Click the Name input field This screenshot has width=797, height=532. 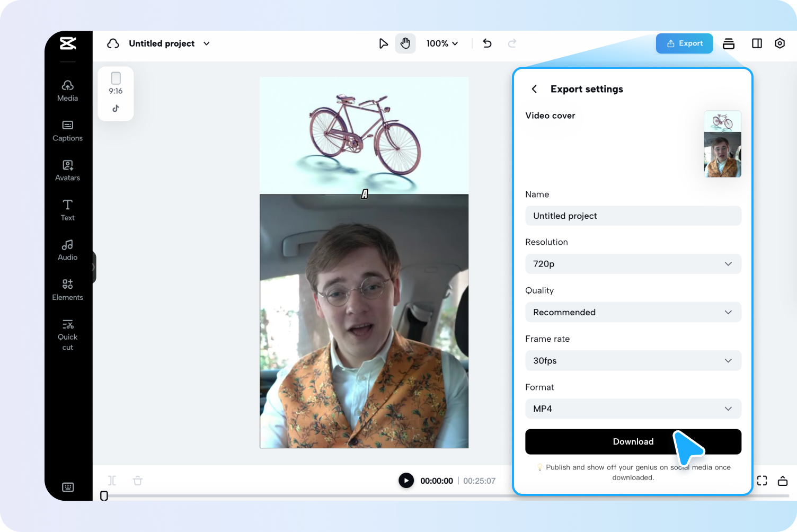(x=633, y=216)
